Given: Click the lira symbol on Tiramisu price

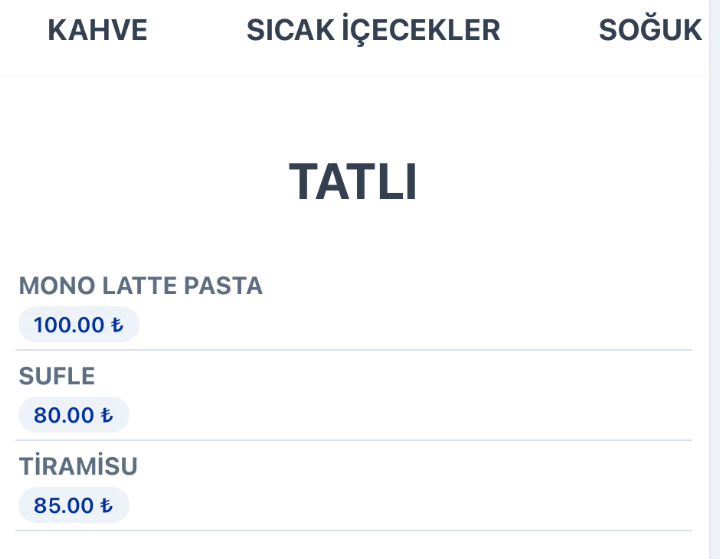Looking at the screenshot, I should tap(107, 505).
